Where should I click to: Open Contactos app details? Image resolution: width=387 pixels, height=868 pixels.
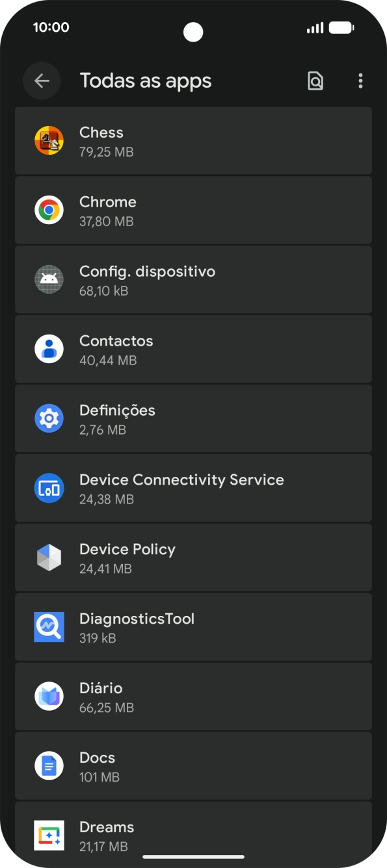(x=193, y=350)
